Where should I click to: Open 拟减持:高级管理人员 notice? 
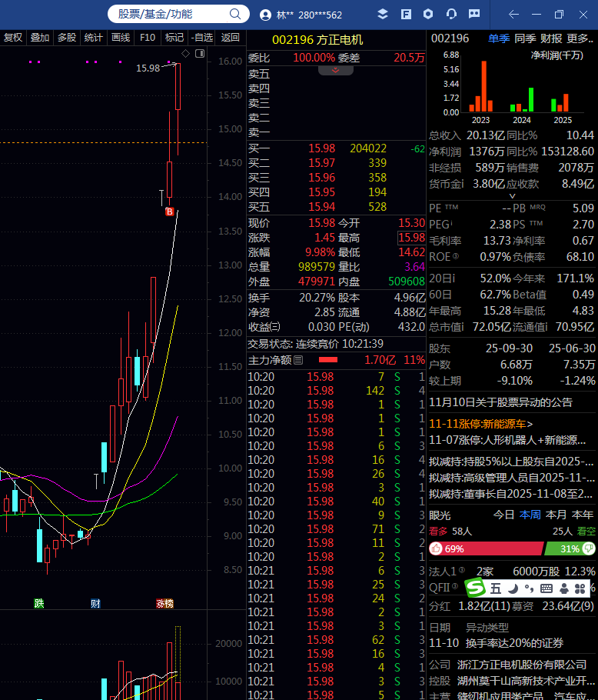(511, 478)
